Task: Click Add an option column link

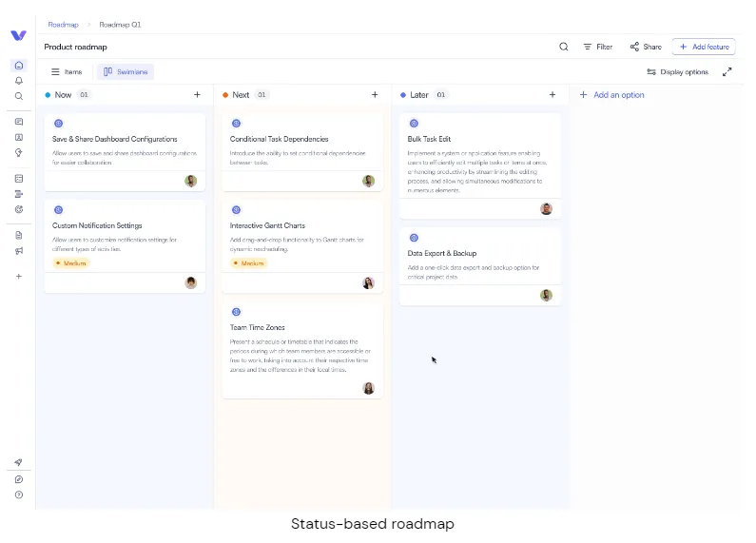Action: click(x=611, y=95)
